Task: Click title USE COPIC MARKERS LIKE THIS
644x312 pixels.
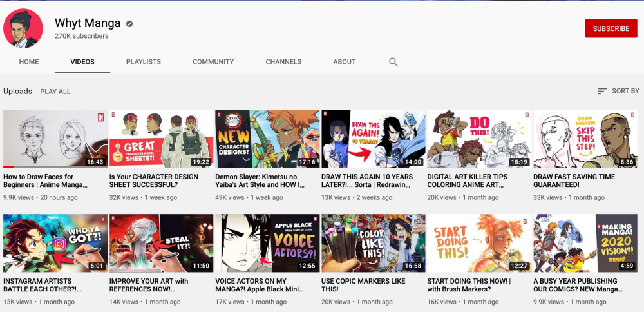Action: tap(363, 286)
